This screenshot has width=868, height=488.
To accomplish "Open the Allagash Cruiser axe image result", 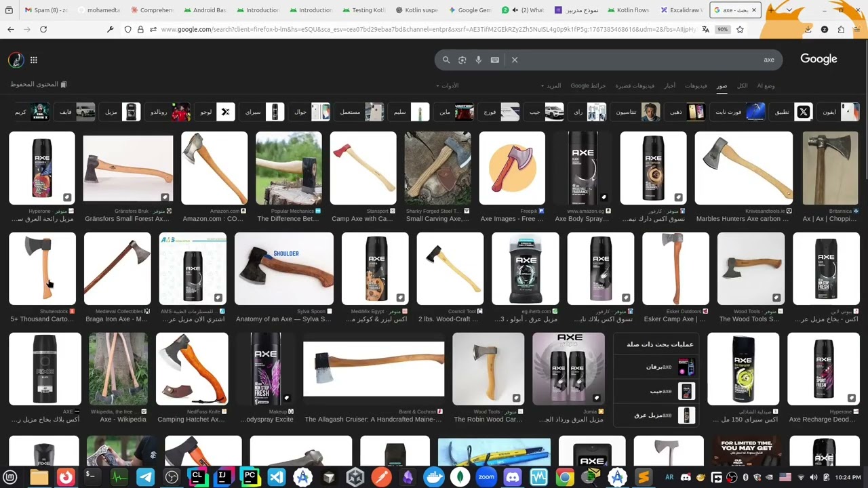I will tap(374, 369).
